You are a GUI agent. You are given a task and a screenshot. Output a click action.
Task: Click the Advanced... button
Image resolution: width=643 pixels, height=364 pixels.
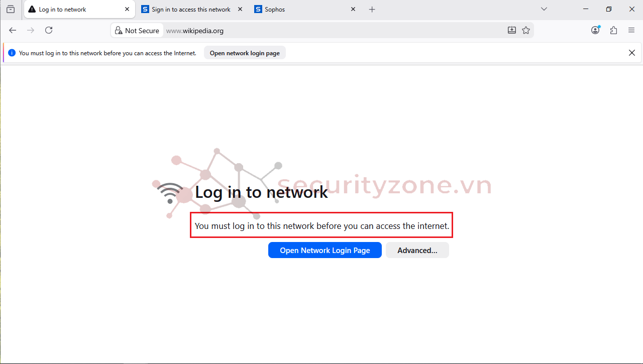[417, 250]
